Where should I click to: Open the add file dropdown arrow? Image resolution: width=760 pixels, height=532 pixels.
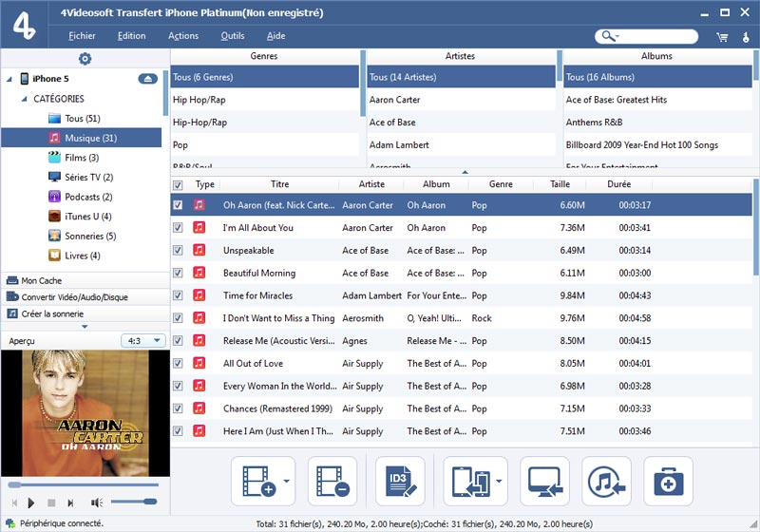pos(287,482)
